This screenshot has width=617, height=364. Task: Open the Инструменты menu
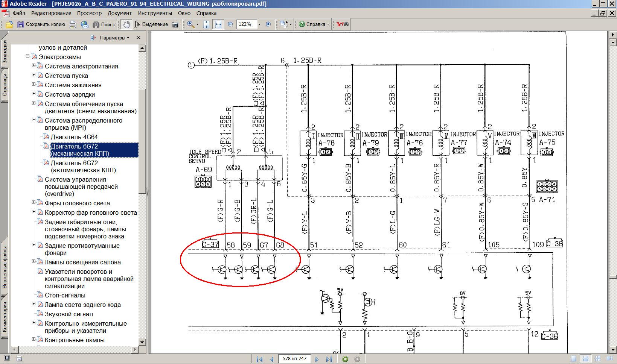point(155,13)
